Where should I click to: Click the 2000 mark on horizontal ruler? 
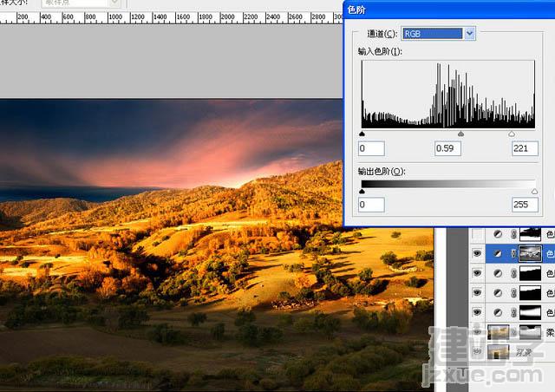click(x=227, y=16)
